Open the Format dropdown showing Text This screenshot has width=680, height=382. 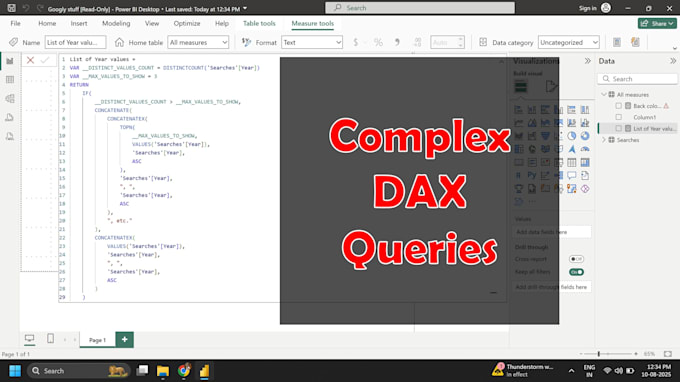pos(312,42)
